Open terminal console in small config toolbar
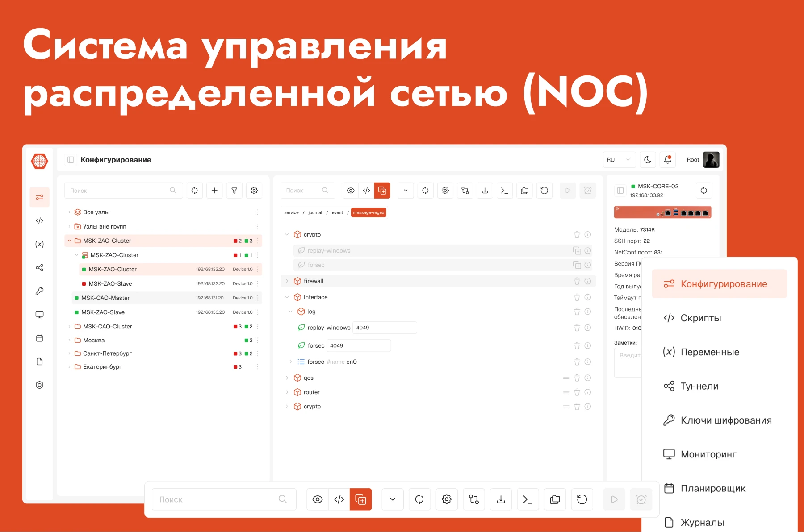 505,191
